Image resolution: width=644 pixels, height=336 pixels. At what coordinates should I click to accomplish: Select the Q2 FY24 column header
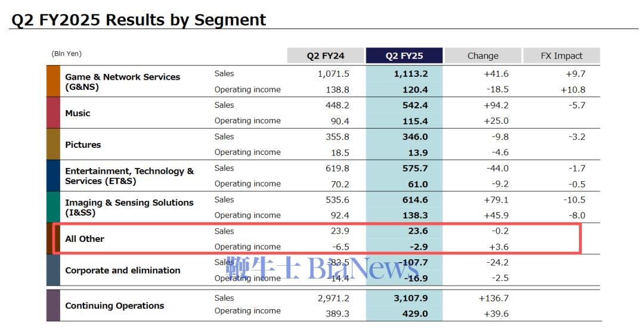(x=326, y=56)
